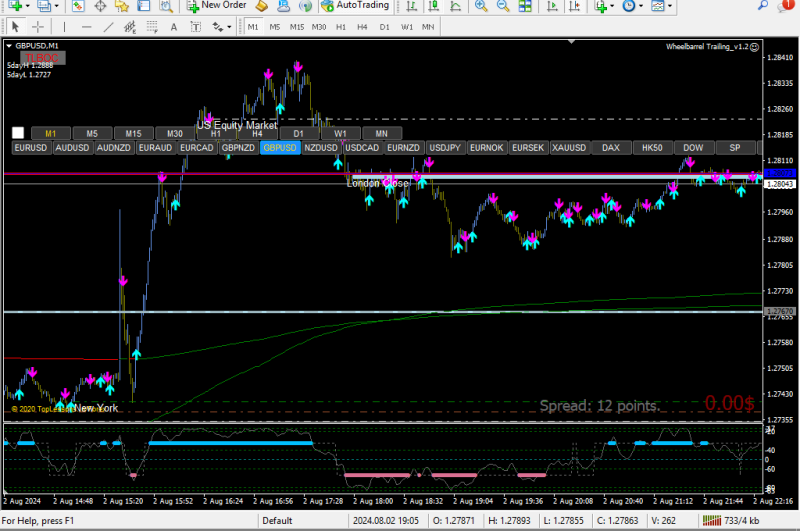Click the chart shift triangle marker at top
Viewport: 800px width, 531px height.
(x=571, y=42)
